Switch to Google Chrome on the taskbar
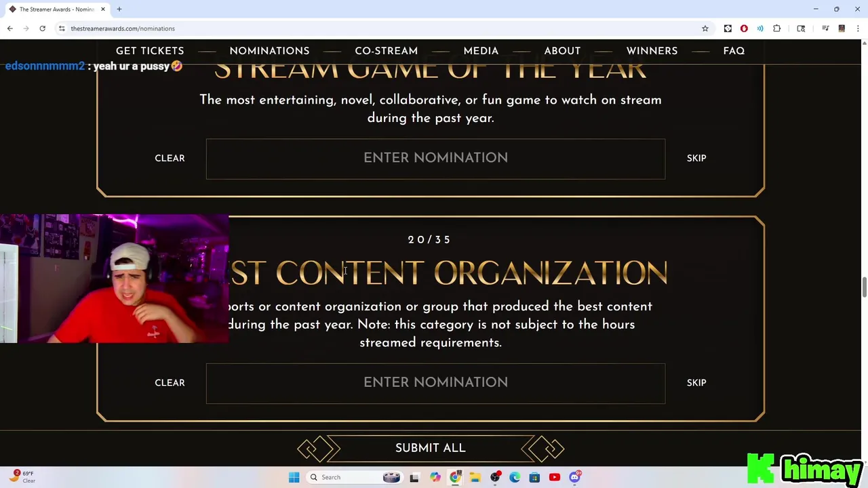Viewport: 868px width, 488px height. pos(455,477)
